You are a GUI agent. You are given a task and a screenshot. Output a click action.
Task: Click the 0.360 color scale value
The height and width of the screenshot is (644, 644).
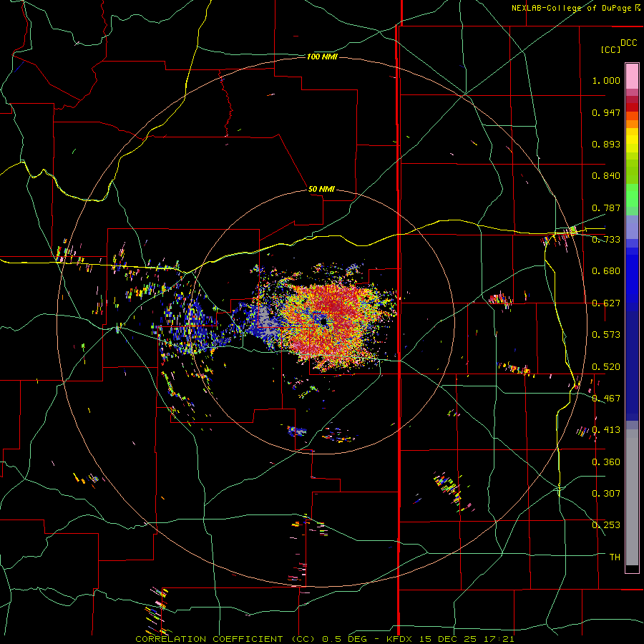(x=606, y=462)
